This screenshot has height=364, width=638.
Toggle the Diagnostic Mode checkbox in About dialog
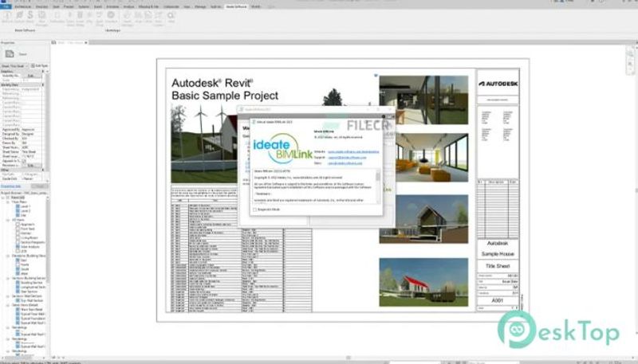[x=254, y=209]
